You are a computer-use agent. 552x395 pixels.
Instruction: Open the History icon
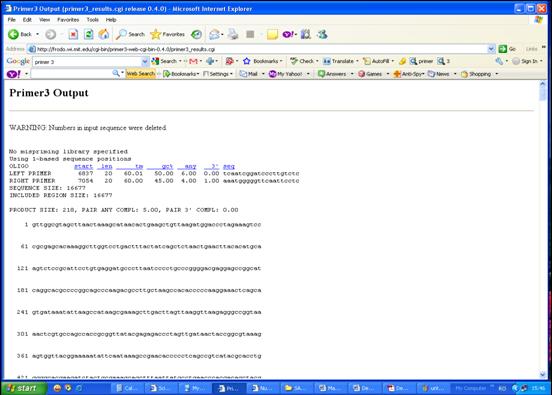tap(196, 34)
